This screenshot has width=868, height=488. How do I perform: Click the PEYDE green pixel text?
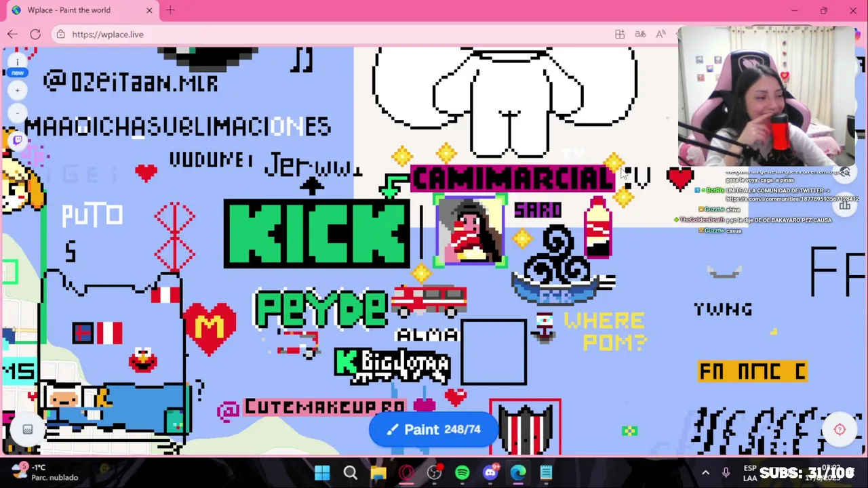[x=321, y=309]
